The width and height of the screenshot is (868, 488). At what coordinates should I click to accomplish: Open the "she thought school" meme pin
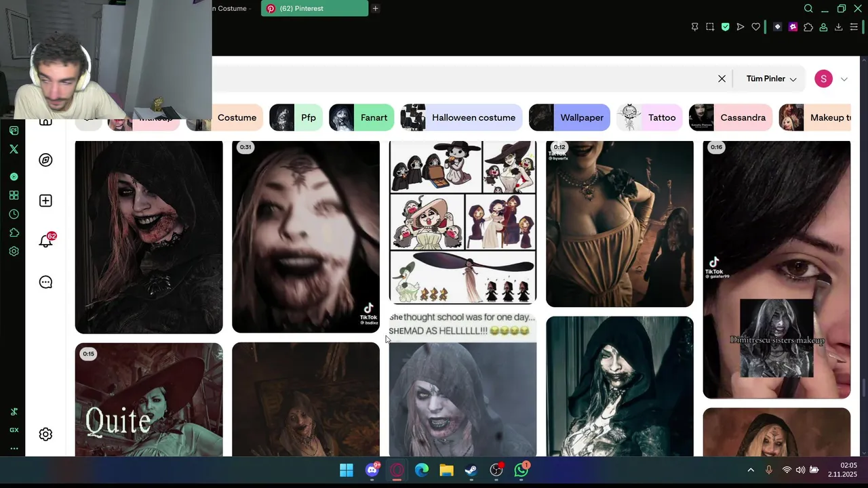tap(462, 384)
